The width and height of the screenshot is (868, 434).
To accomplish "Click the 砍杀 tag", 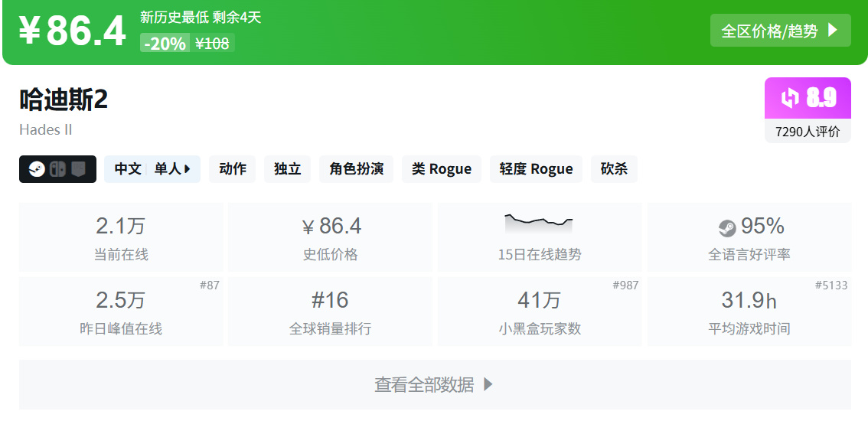I will 615,169.
